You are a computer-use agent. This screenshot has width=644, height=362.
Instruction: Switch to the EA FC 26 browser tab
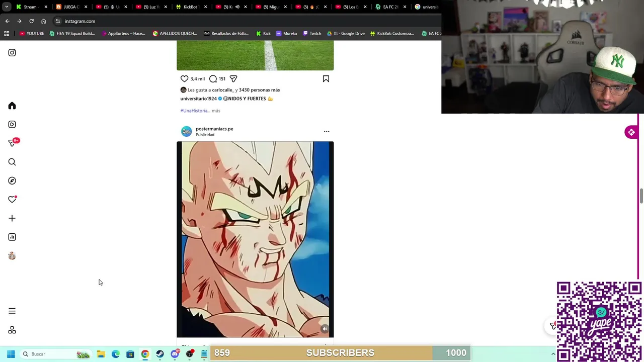click(x=390, y=7)
